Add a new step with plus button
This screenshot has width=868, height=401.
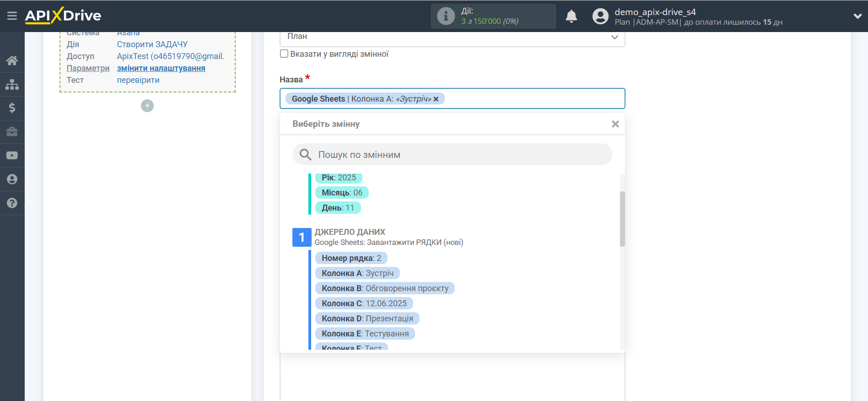click(x=147, y=106)
